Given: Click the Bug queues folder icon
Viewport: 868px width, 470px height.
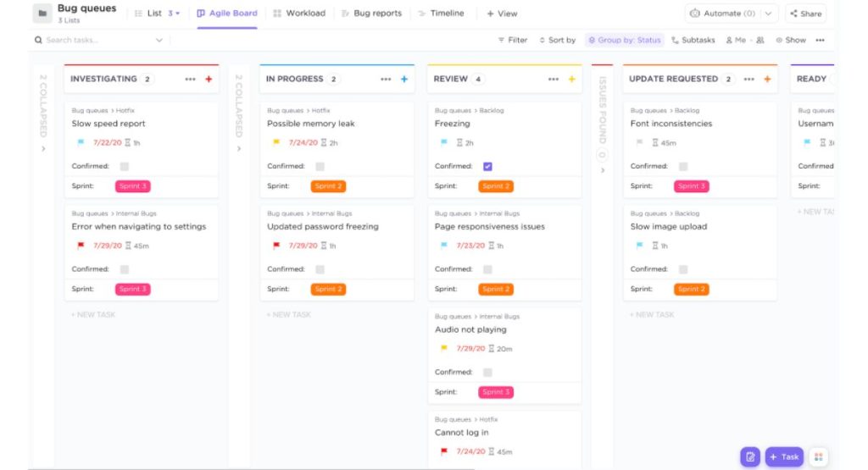Looking at the screenshot, I should [42, 14].
